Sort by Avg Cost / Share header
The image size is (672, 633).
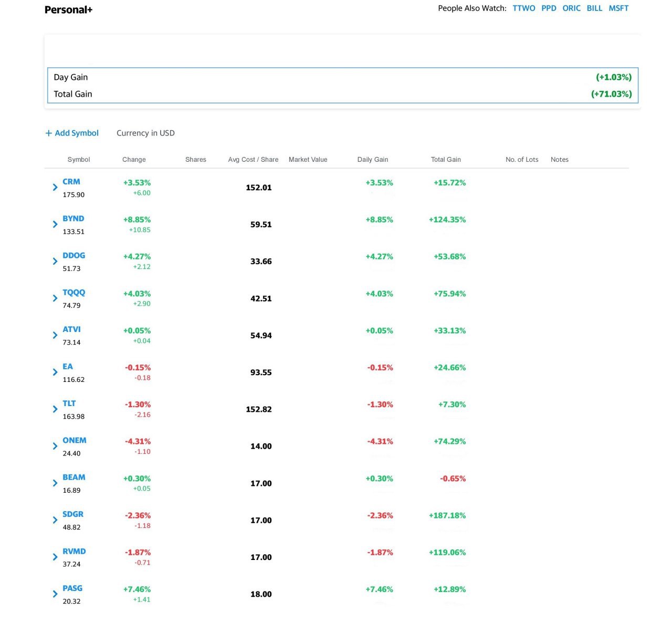(253, 160)
